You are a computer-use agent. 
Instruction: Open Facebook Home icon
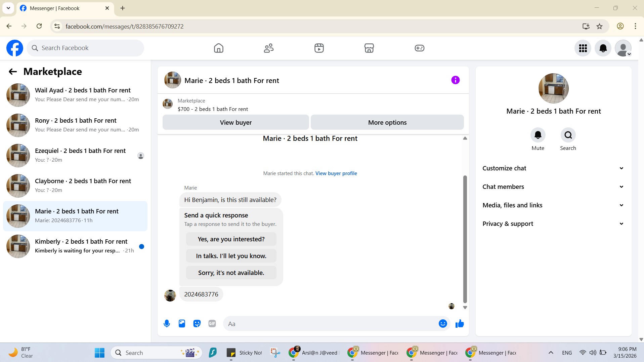pos(218,48)
